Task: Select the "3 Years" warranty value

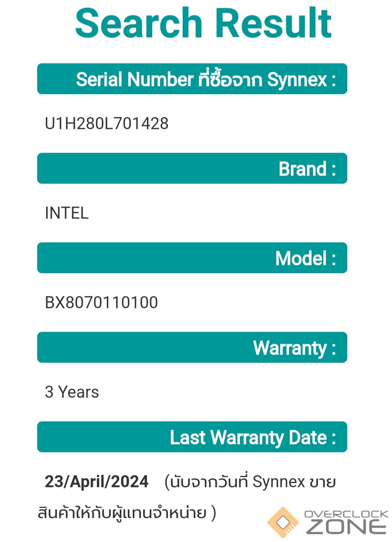Action: 72,392
